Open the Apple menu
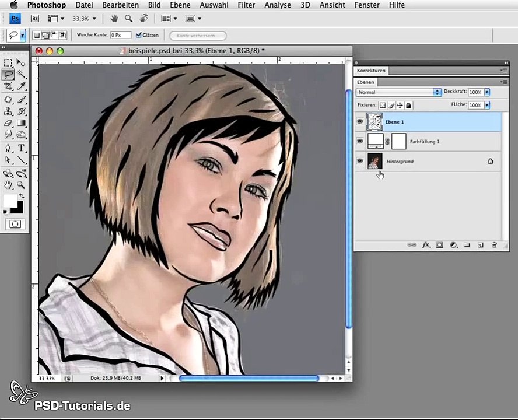518x420 pixels. [x=13, y=5]
